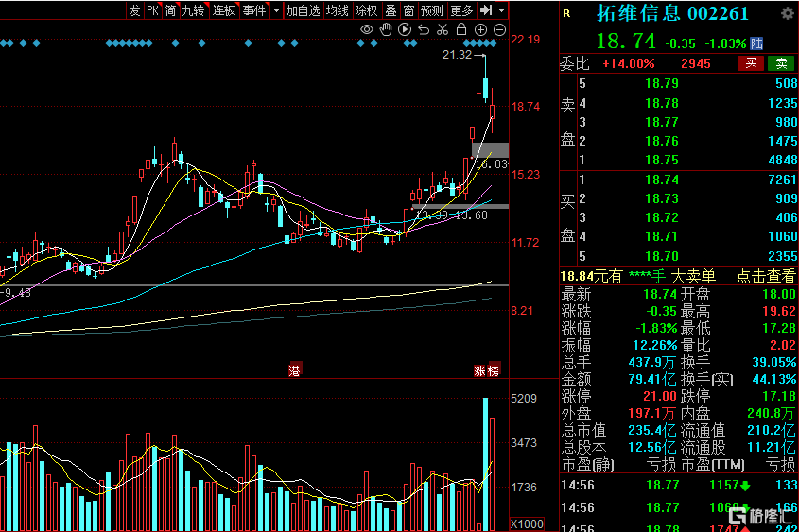Click the yellow R badge icon
This screenshot has width=799, height=532.
[x=566, y=14]
